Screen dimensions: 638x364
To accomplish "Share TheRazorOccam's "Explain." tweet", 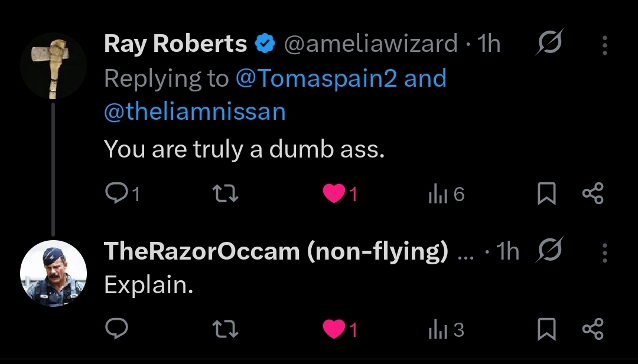I will pyautogui.click(x=593, y=330).
